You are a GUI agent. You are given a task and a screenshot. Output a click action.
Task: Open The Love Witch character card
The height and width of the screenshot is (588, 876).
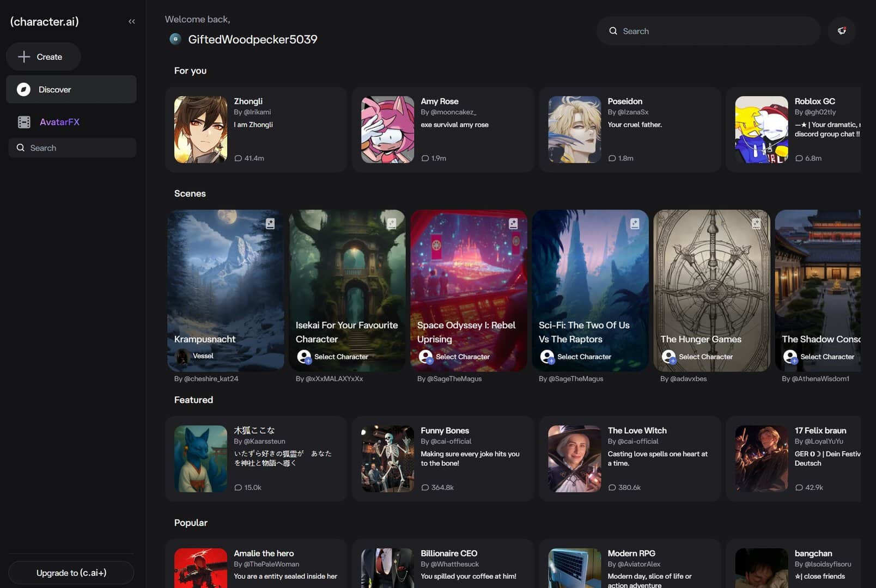tap(630, 458)
